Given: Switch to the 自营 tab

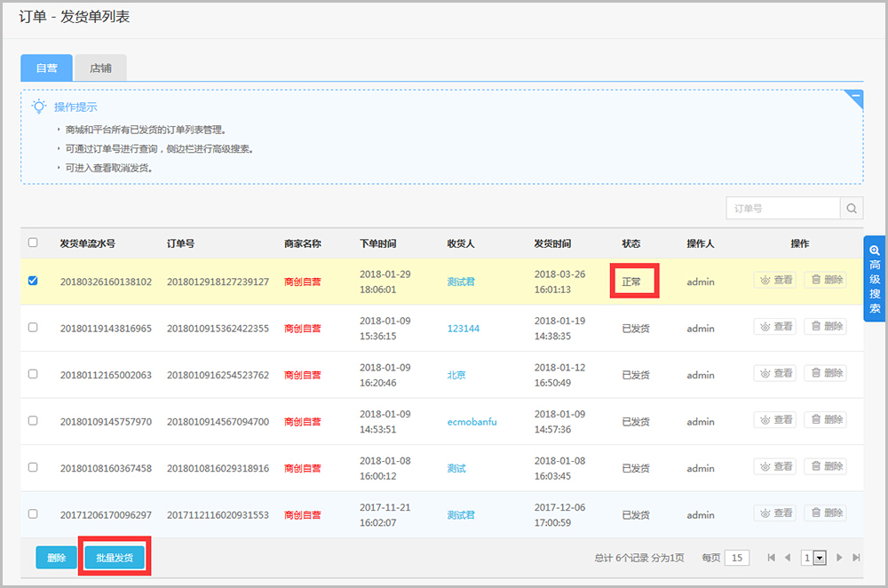Looking at the screenshot, I should click(46, 68).
